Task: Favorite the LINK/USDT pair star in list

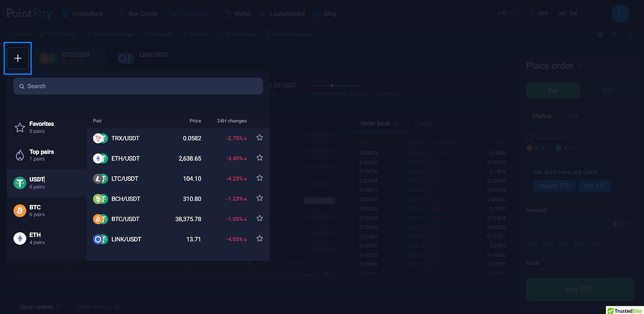Action: 259,239
